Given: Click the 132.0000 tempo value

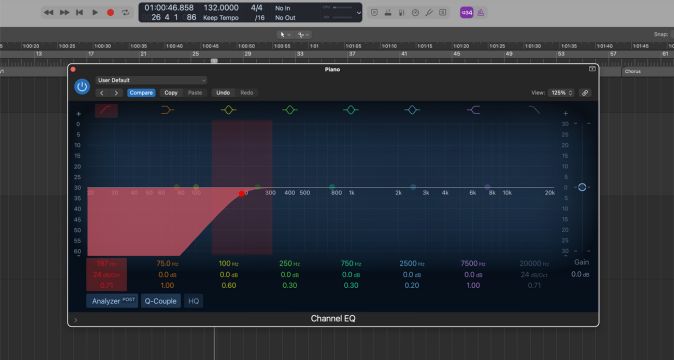Looking at the screenshot, I should click(x=221, y=8).
